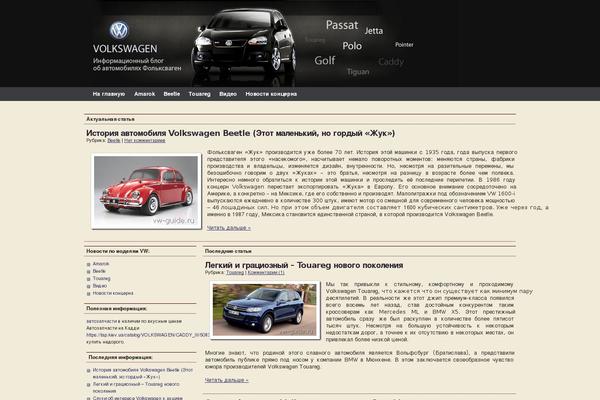The image size is (600, 400).
Task: Click the Информационный блог tagline in the header
Action: 137,64
